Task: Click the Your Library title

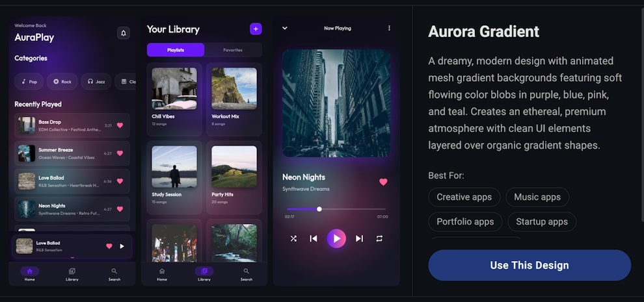Action: pyautogui.click(x=173, y=29)
